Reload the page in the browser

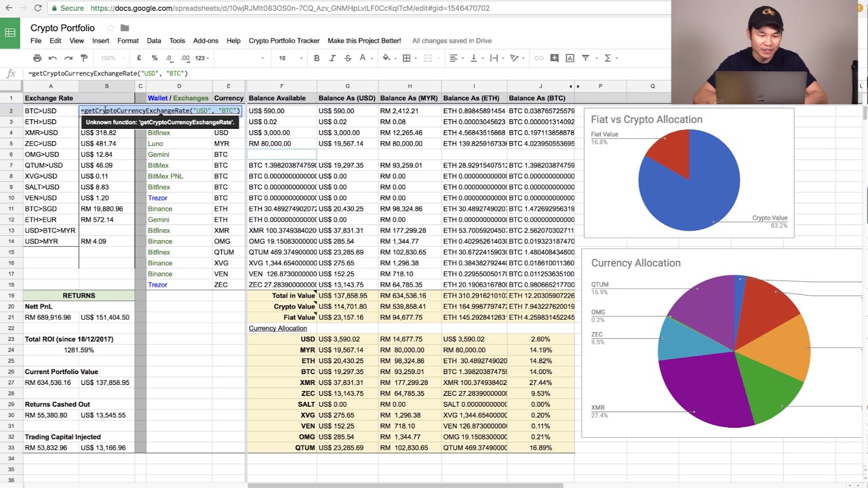click(37, 8)
